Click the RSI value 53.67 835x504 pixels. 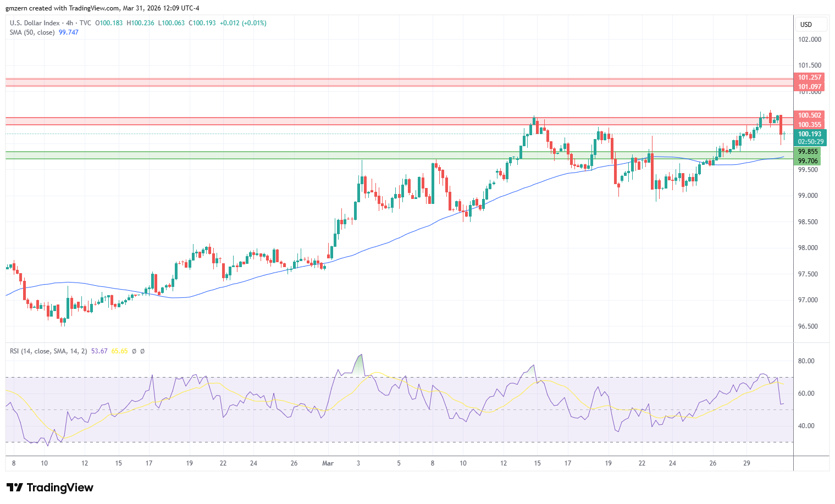pos(99,351)
